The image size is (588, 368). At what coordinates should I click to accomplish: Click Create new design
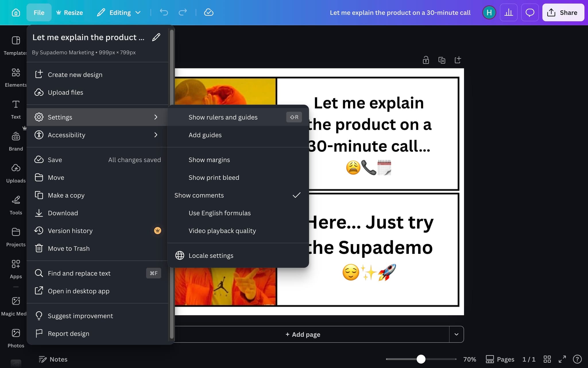pos(75,74)
